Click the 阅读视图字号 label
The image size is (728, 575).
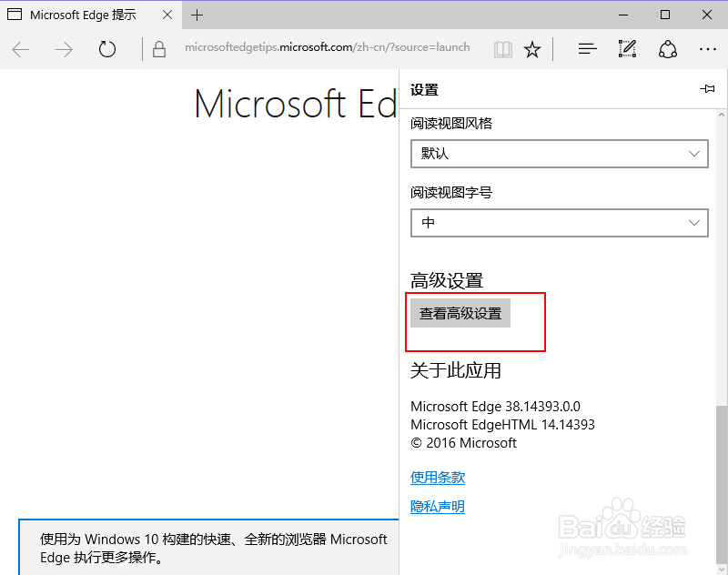[451, 193]
